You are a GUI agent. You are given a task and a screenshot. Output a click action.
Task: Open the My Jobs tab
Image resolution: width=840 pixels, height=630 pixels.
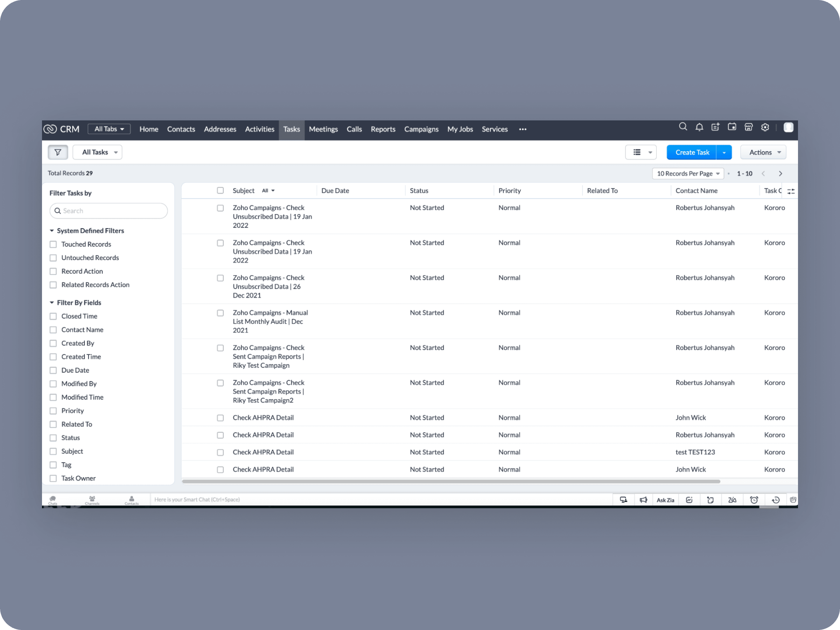(x=460, y=129)
